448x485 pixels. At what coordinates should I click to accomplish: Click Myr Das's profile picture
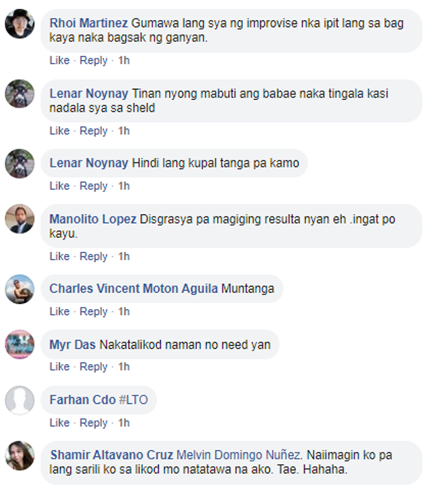tap(20, 344)
